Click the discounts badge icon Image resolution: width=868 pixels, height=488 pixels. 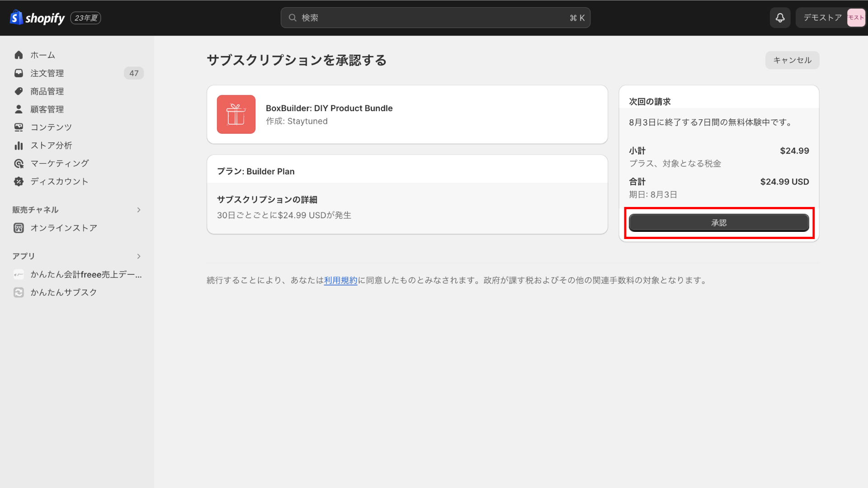tap(19, 182)
